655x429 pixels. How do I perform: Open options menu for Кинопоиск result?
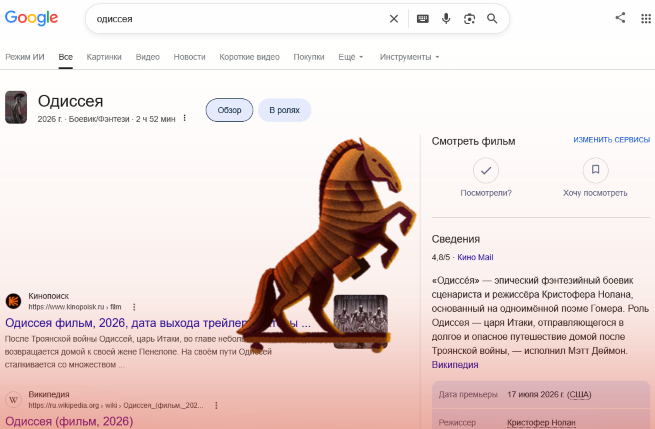(134, 307)
